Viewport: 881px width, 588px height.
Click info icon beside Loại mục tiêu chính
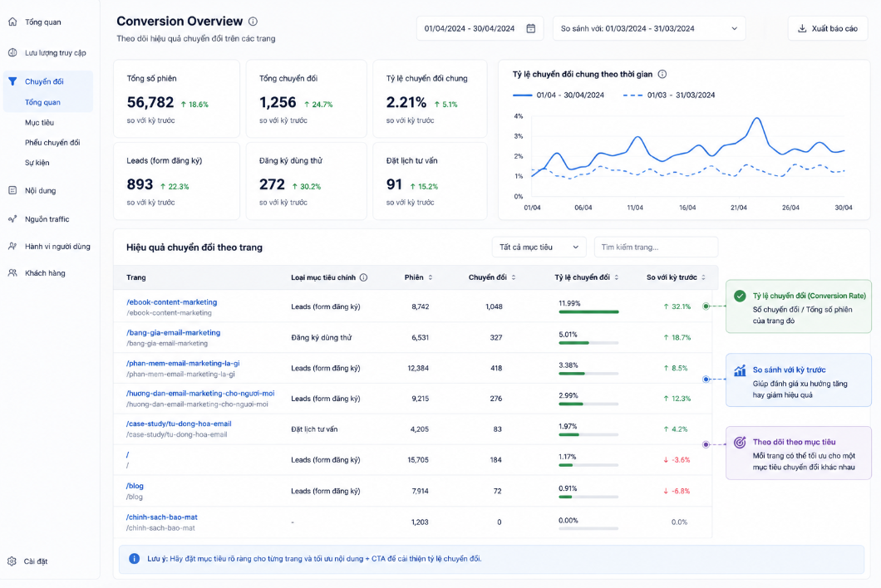coord(363,277)
